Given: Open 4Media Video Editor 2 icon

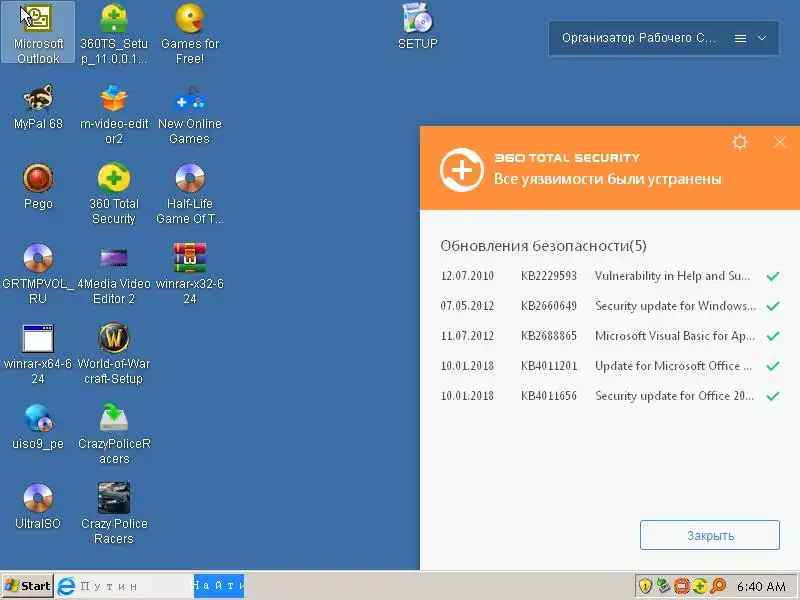Looking at the screenshot, I should click(x=114, y=274).
